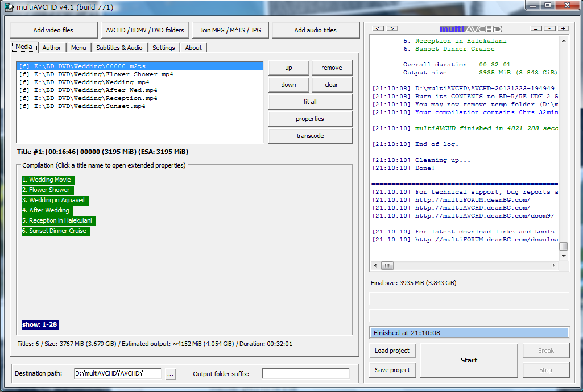Viewport: 583px width, 392px height.
Task: Click the 'Title #1: [00:16:46] 00000' info line
Action: 102,152
